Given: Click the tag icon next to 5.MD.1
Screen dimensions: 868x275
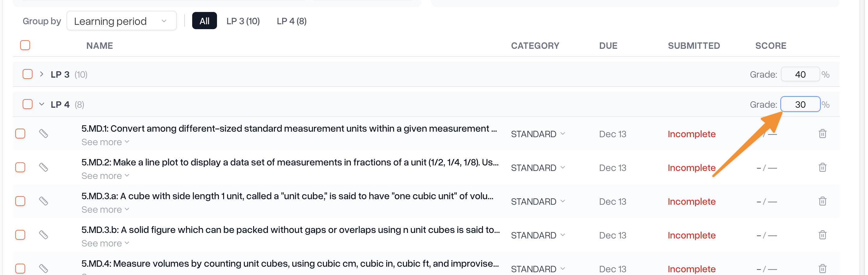Looking at the screenshot, I should click(x=44, y=134).
